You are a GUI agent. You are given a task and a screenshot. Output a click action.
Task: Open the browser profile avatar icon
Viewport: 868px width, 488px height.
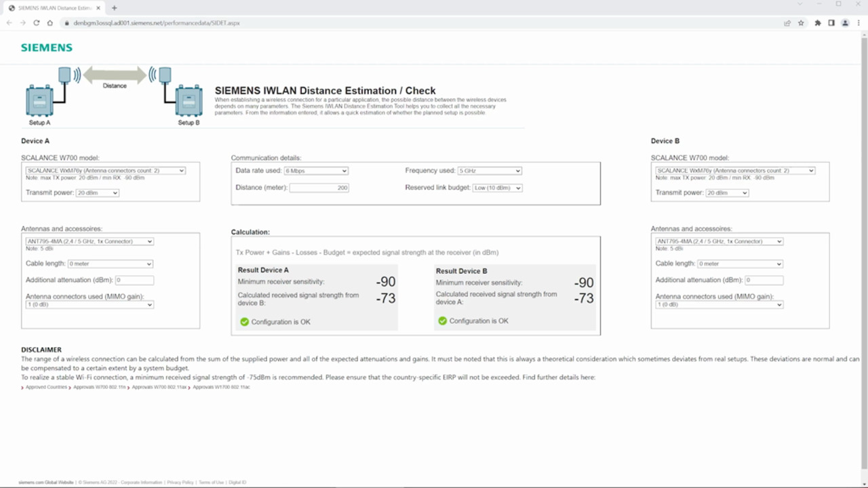(x=845, y=23)
